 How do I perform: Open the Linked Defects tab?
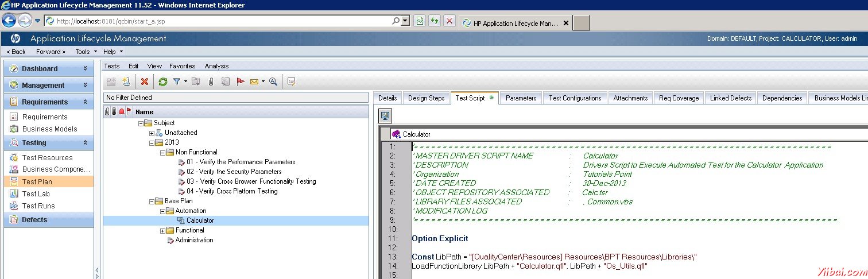click(730, 98)
